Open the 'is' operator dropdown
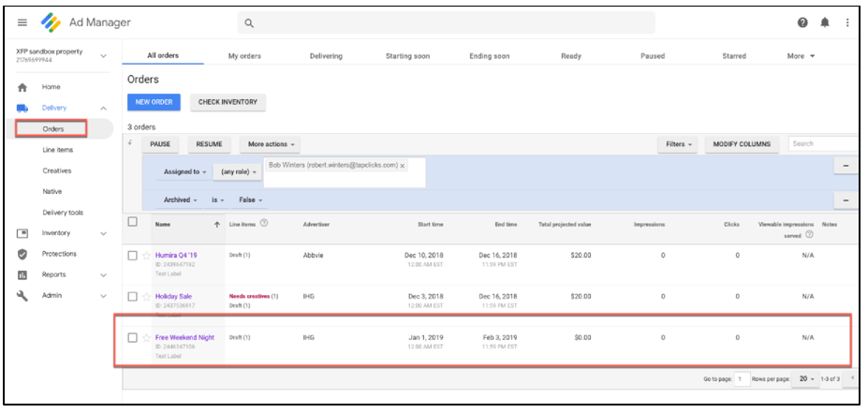868x413 pixels. tap(217, 199)
